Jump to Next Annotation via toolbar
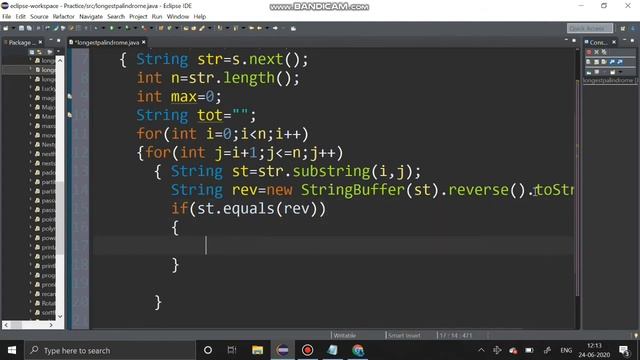The width and height of the screenshot is (640, 360). pyautogui.click(x=220, y=28)
